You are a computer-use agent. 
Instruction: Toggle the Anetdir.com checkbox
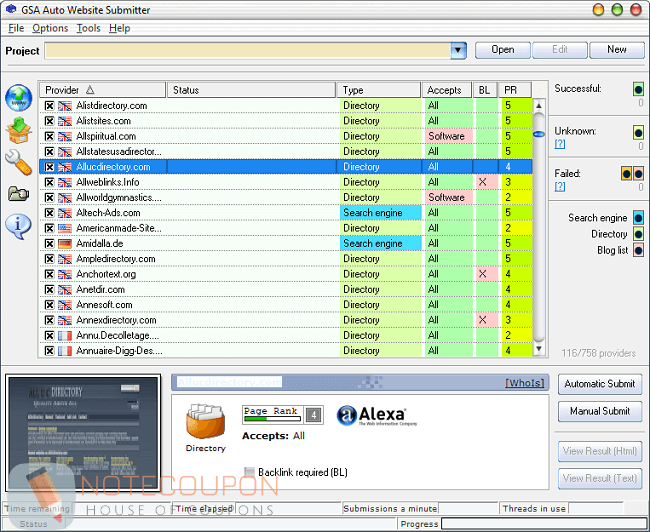click(x=49, y=289)
